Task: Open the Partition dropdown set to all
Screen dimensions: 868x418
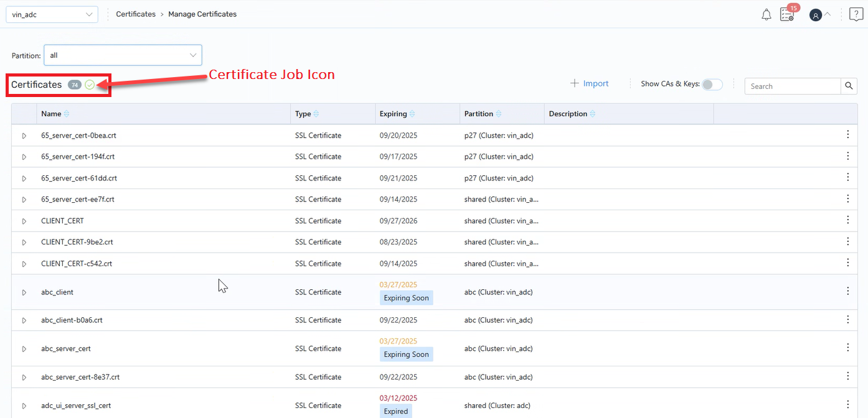Action: click(123, 55)
